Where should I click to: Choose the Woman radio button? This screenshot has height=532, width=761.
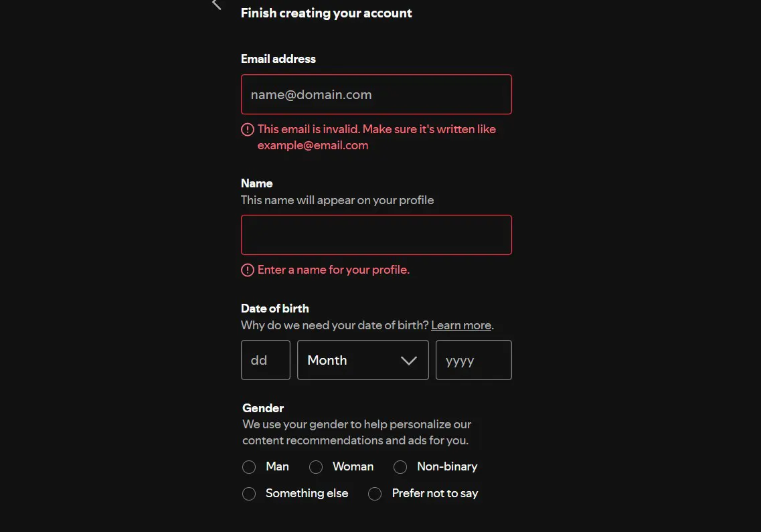tap(316, 467)
